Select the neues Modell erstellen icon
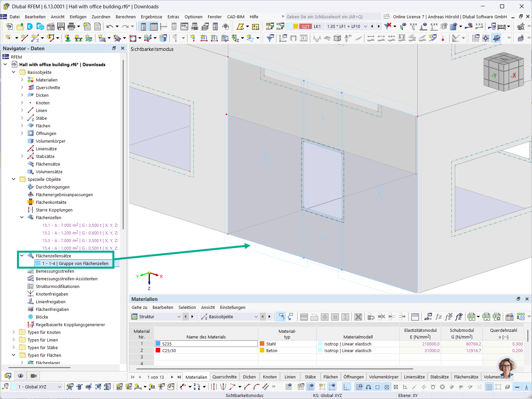The image size is (532, 399). point(9,27)
